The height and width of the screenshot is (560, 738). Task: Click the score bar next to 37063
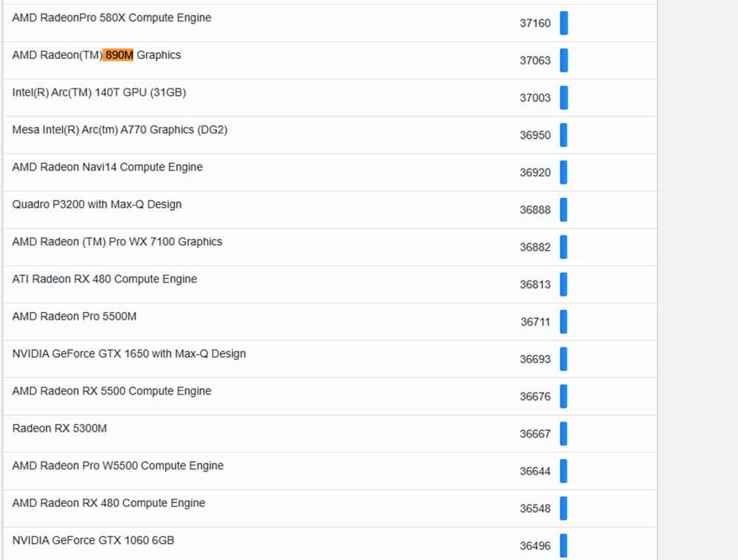click(x=564, y=61)
